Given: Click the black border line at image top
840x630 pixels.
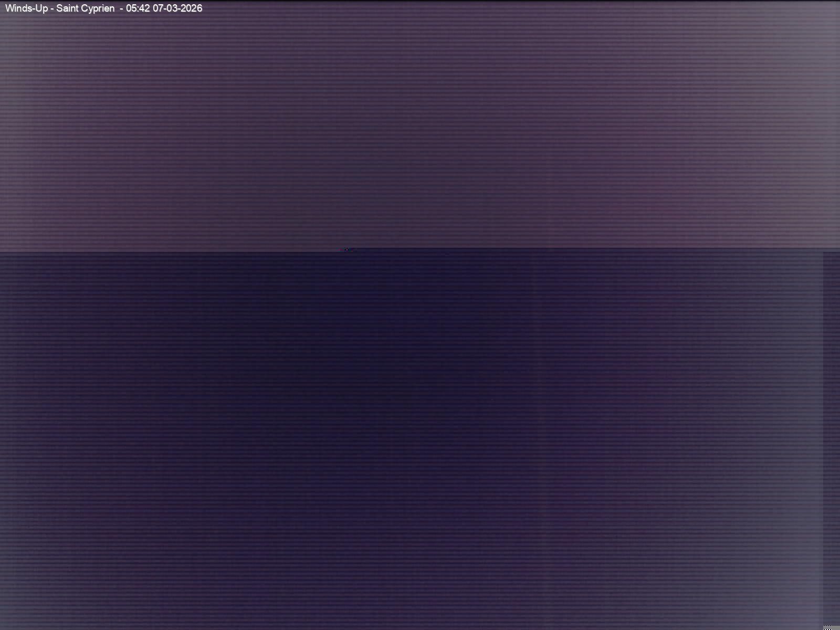Looking at the screenshot, I should coord(420,1).
